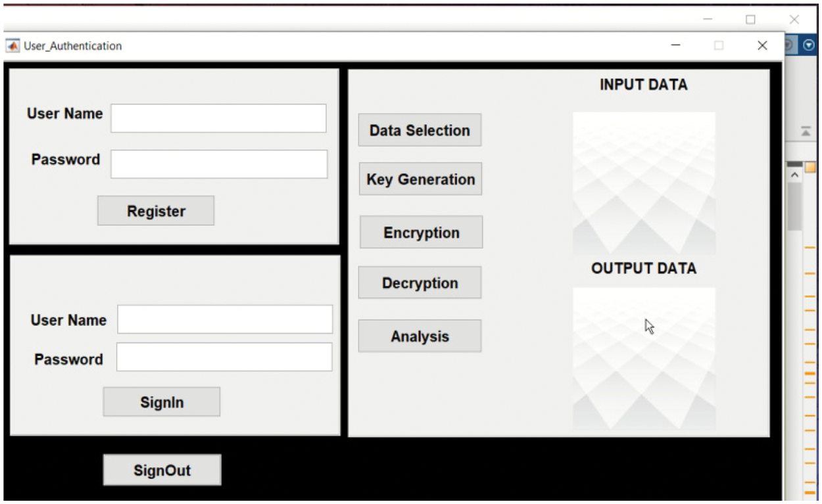Click the MATLAB logo in the User_Authentication title bar

tap(12, 46)
